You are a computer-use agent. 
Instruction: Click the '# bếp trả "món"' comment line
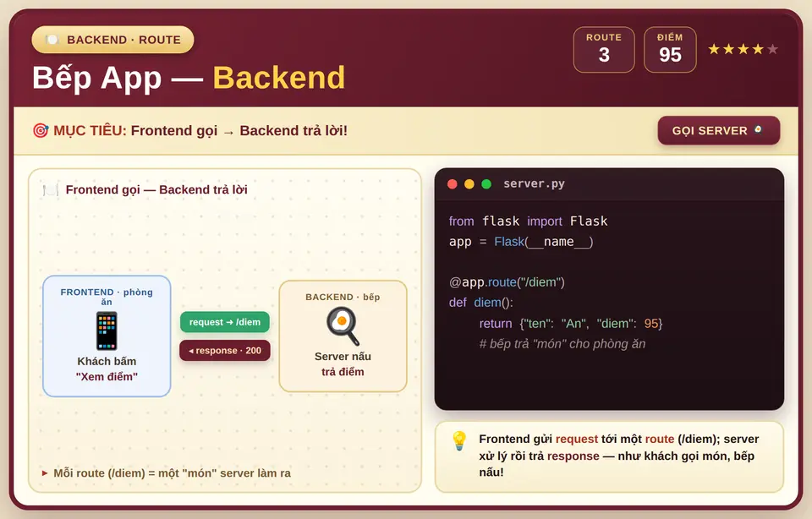point(562,343)
